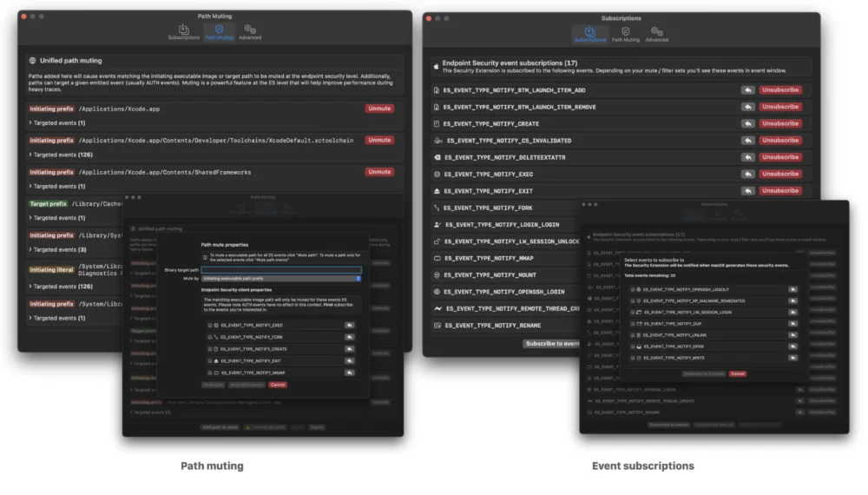Click arrow icon for NOTIFY_MMAP in mute dialog
868x495 pixels.
(349, 373)
